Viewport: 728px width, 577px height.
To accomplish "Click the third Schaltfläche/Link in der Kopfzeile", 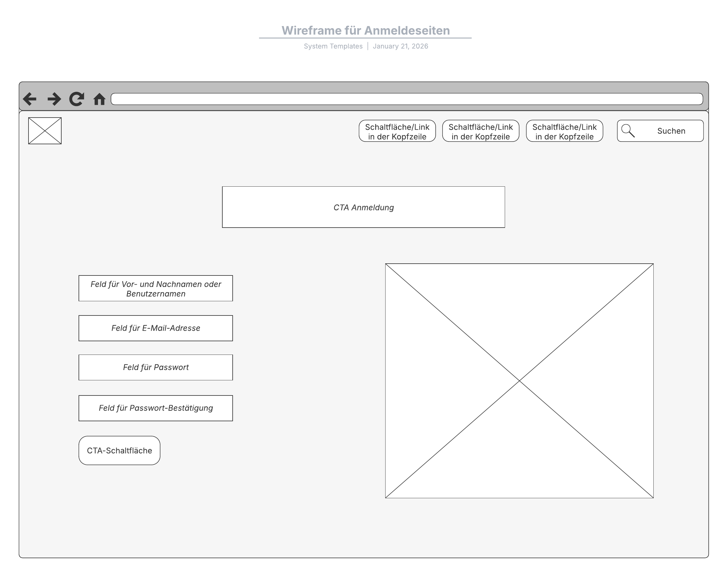I will [564, 131].
